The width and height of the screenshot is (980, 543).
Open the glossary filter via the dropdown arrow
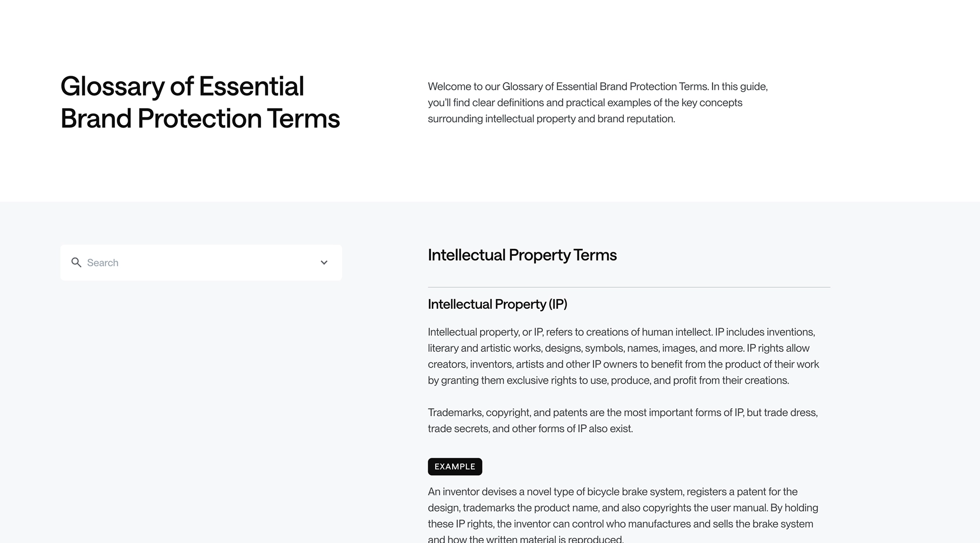[324, 263]
